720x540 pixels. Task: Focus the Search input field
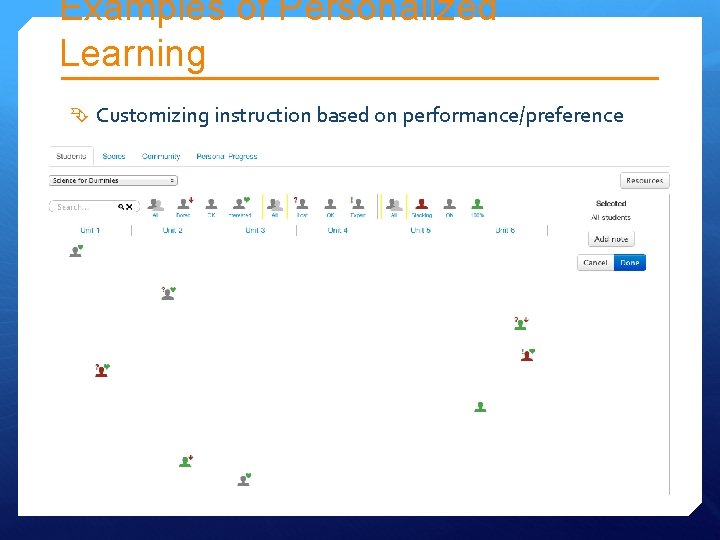click(94, 207)
